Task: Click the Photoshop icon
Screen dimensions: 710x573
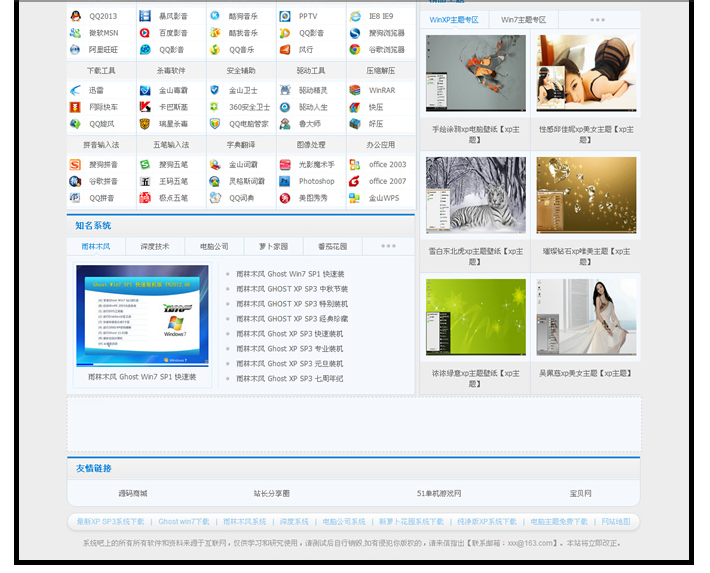Action: [x=285, y=182]
